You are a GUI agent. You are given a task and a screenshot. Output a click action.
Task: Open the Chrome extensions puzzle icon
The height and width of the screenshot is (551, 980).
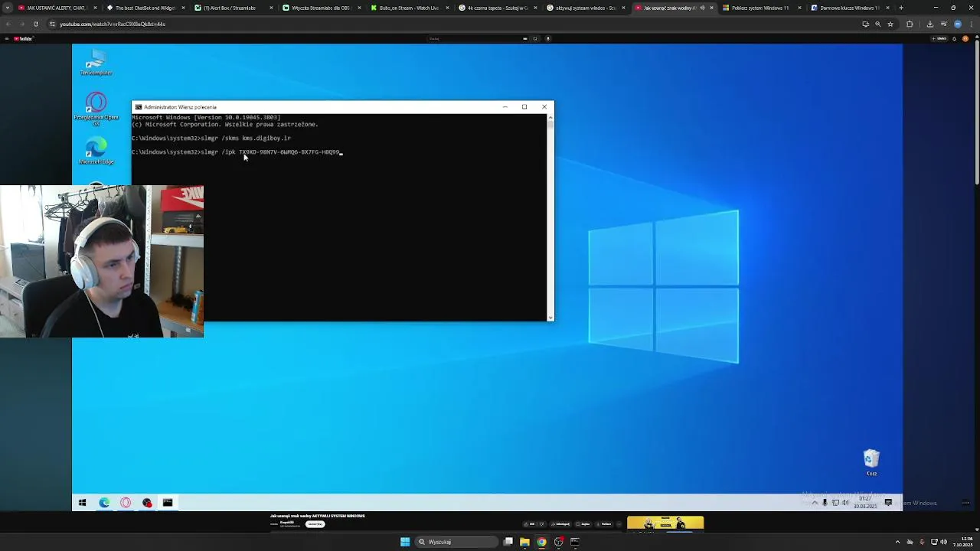tap(910, 24)
